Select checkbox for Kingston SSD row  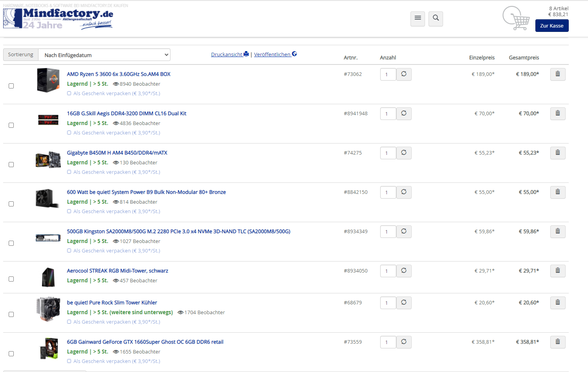[x=11, y=243]
